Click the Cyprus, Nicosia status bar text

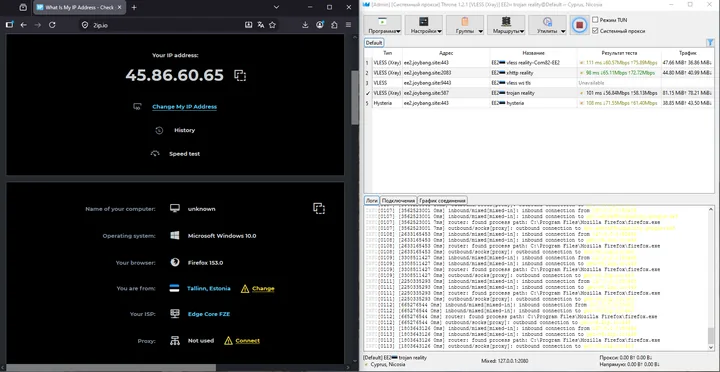click(x=388, y=364)
